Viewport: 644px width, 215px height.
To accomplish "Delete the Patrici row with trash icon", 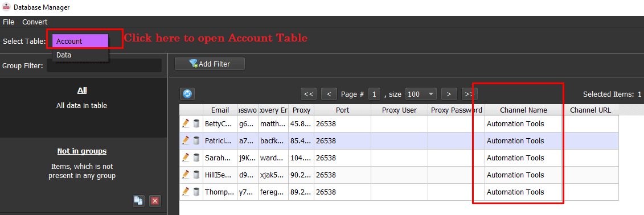I will point(196,140).
